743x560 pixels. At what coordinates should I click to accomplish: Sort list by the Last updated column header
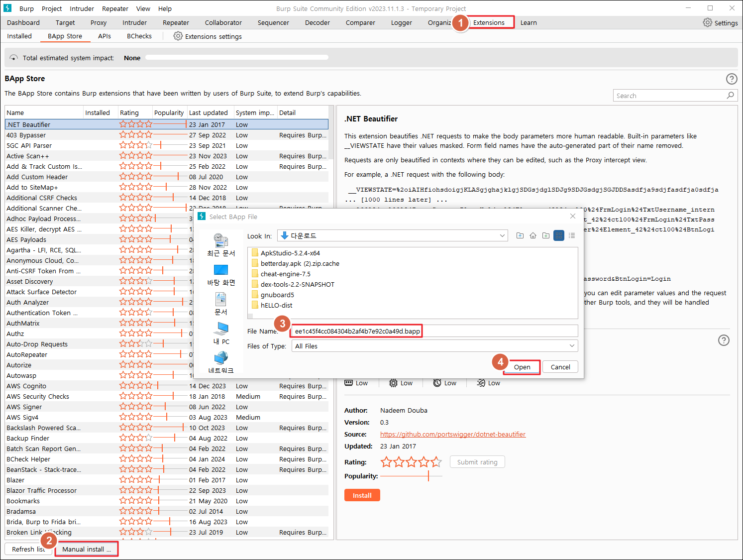coord(209,112)
